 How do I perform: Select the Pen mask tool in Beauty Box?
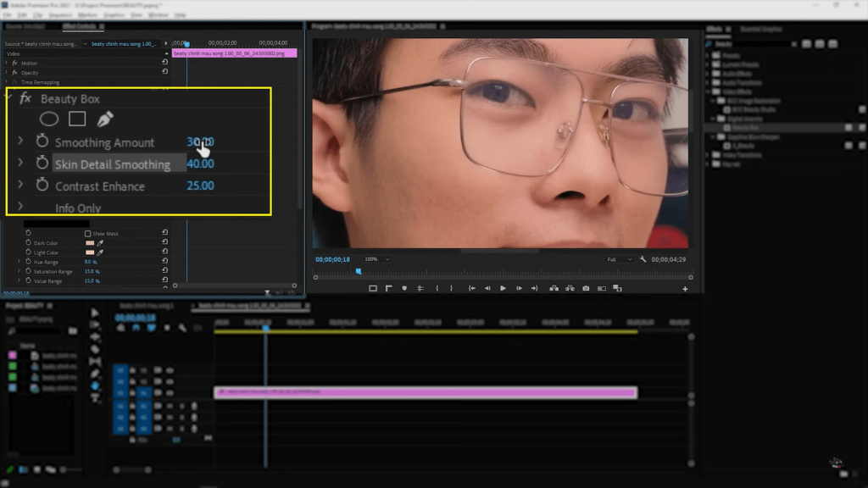pos(103,119)
